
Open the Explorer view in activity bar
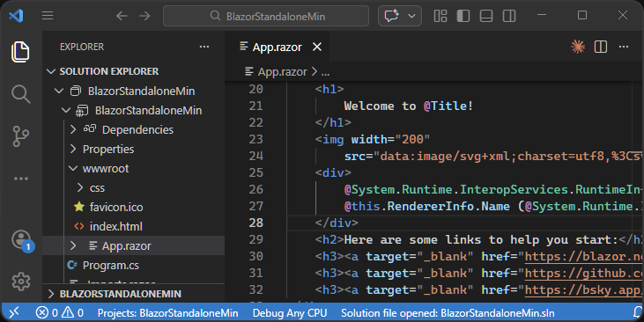pos(20,52)
